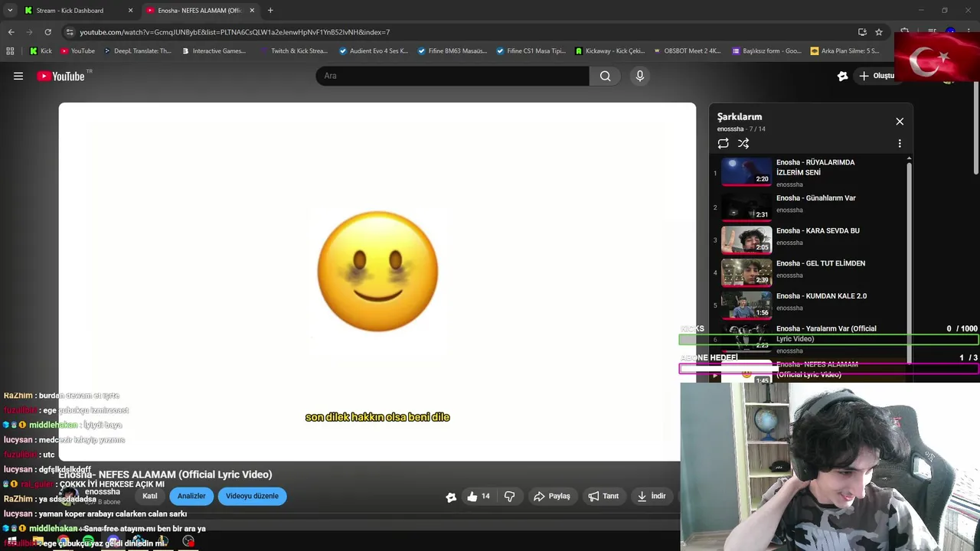The width and height of the screenshot is (980, 551).
Task: Open Paylaş share dialog
Action: (552, 496)
